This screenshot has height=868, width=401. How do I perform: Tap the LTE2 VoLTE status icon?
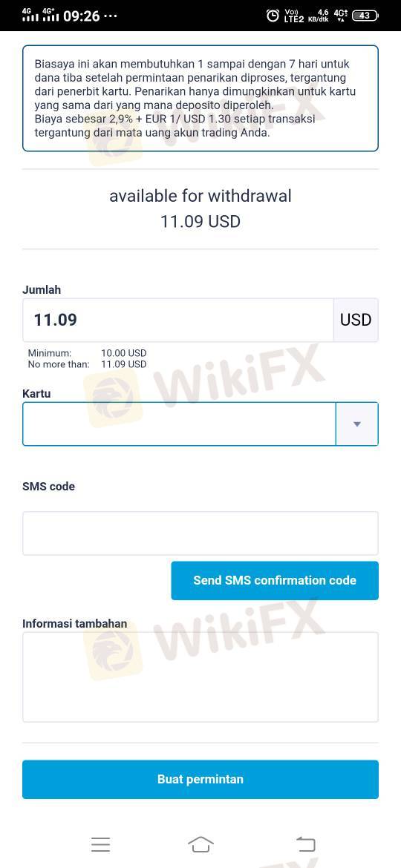pyautogui.click(x=294, y=16)
